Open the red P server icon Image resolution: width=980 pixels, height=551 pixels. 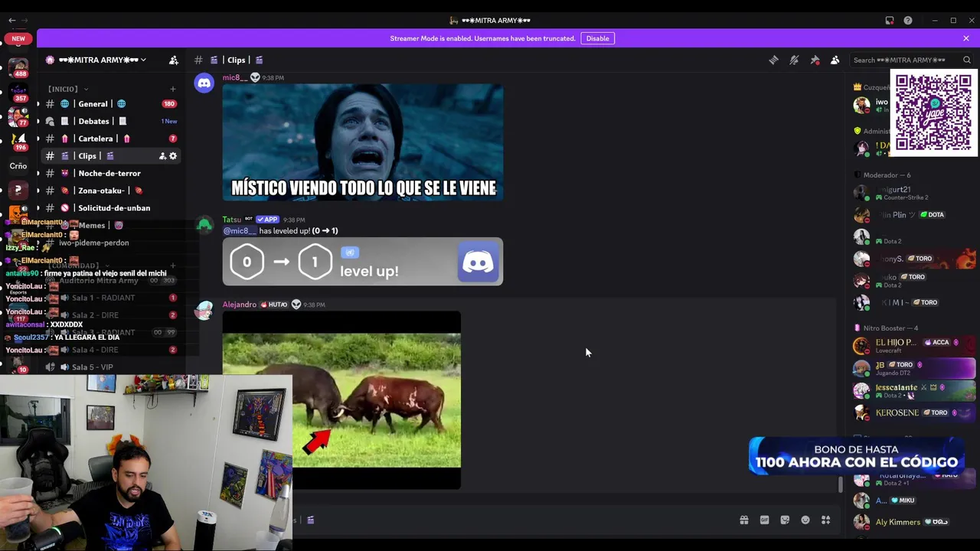(x=18, y=191)
